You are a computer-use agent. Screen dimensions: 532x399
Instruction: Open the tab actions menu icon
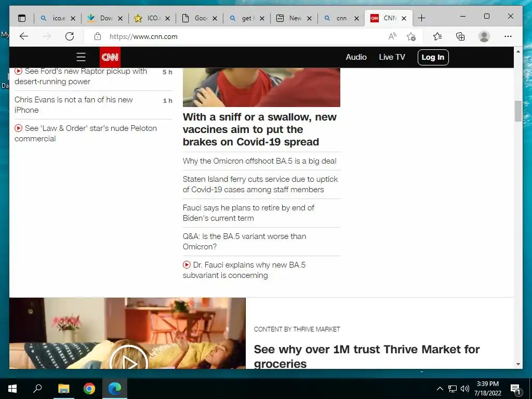pyautogui.click(x=22, y=18)
